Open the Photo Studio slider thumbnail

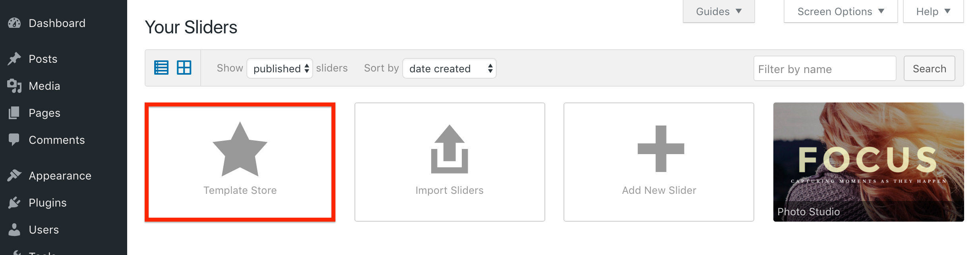point(868,162)
